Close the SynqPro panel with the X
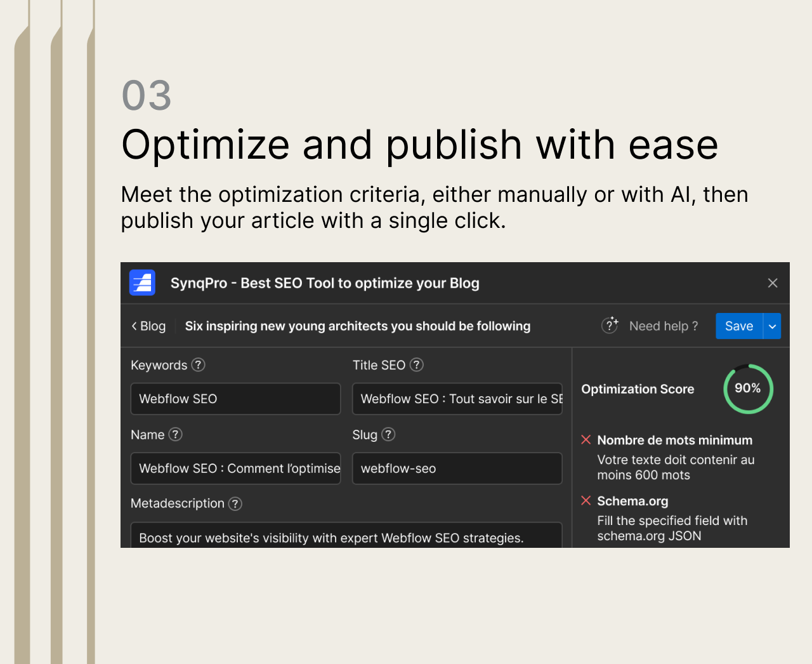812x664 pixels. tap(773, 283)
